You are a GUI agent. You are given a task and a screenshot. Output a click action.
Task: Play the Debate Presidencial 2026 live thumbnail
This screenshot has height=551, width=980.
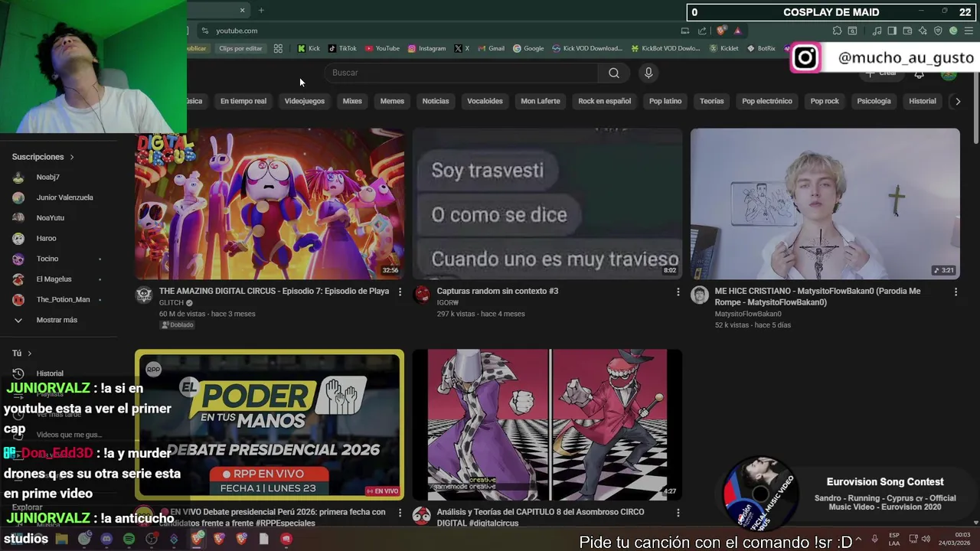[269, 425]
